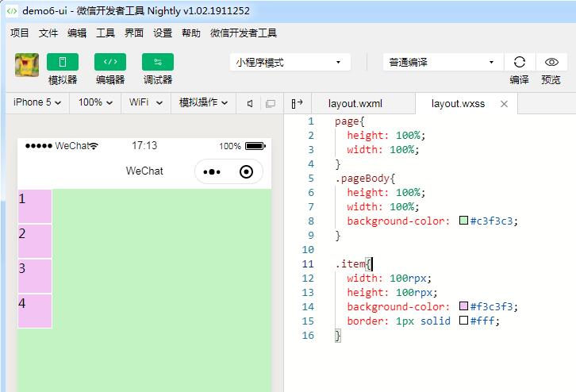Open the 模拟操作 dropdown

tap(204, 102)
